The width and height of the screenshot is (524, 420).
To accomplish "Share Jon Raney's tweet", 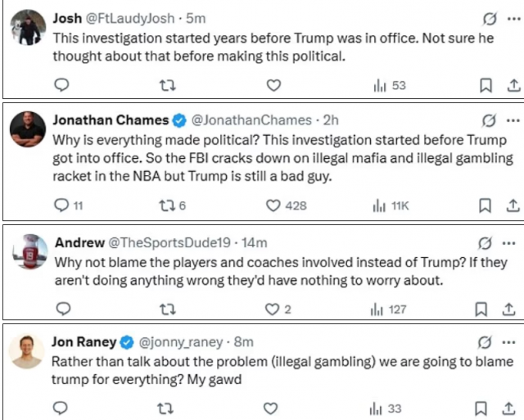I will [513, 408].
